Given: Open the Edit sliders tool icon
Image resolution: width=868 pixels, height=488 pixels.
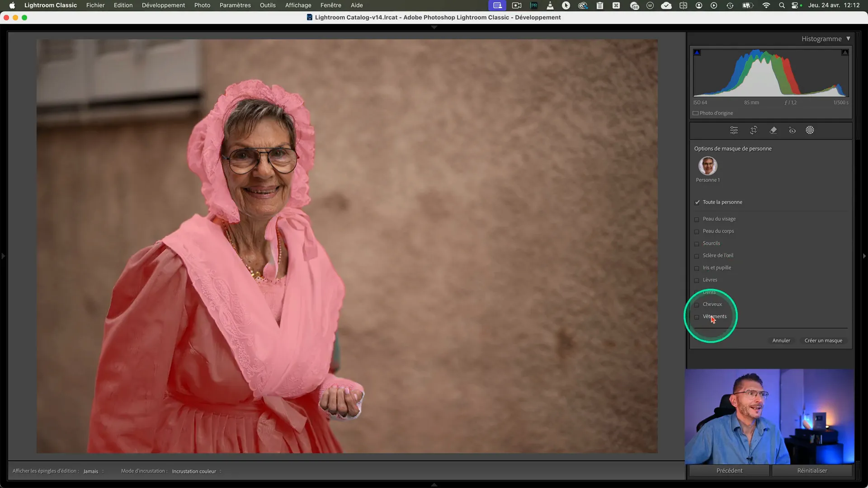Looking at the screenshot, I should (x=734, y=130).
